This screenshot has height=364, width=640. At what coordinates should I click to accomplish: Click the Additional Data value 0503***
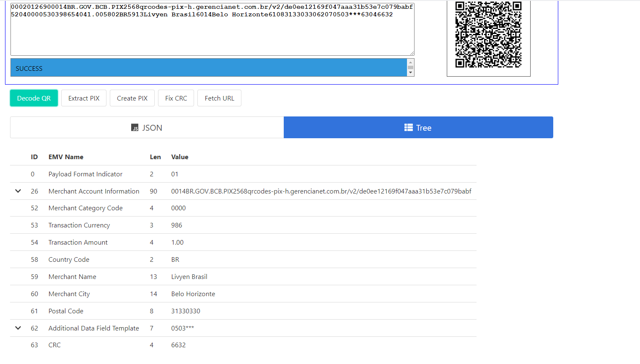182,328
